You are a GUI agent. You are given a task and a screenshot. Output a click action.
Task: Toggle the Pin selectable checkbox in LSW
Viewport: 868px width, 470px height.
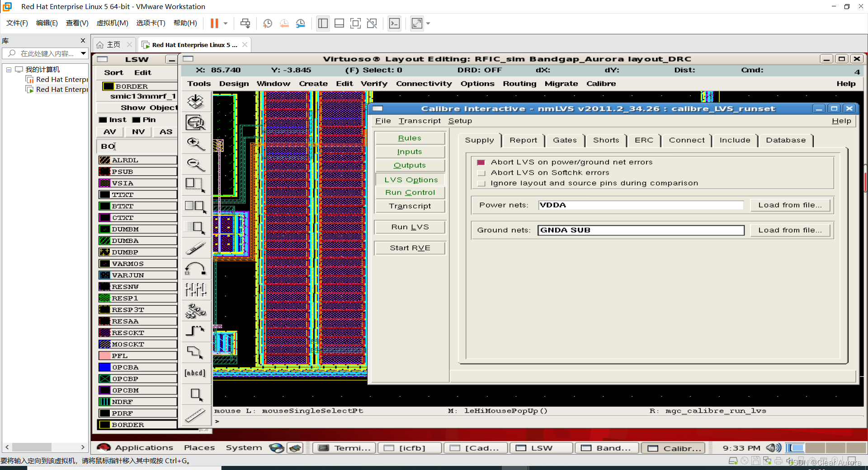tap(136, 120)
